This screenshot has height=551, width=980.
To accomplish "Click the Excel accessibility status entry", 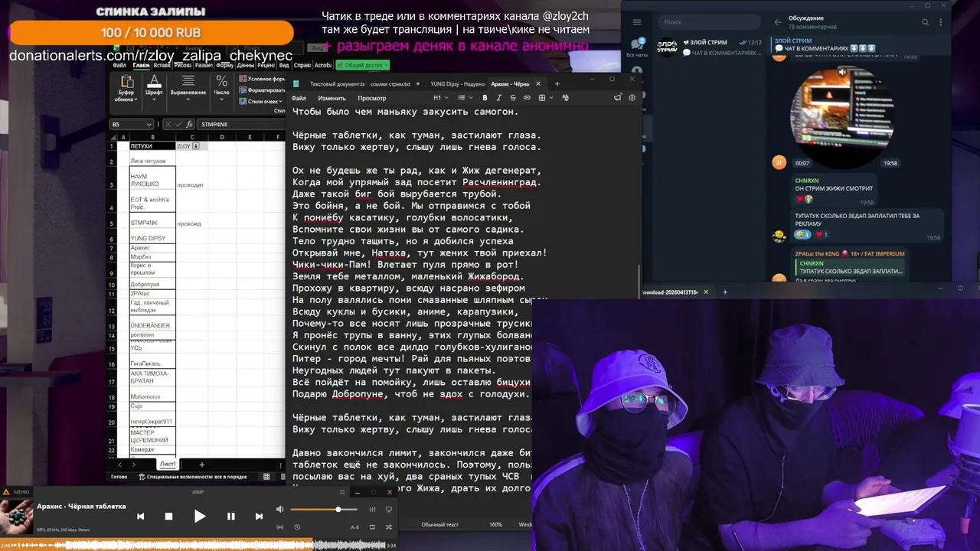I will (x=192, y=477).
